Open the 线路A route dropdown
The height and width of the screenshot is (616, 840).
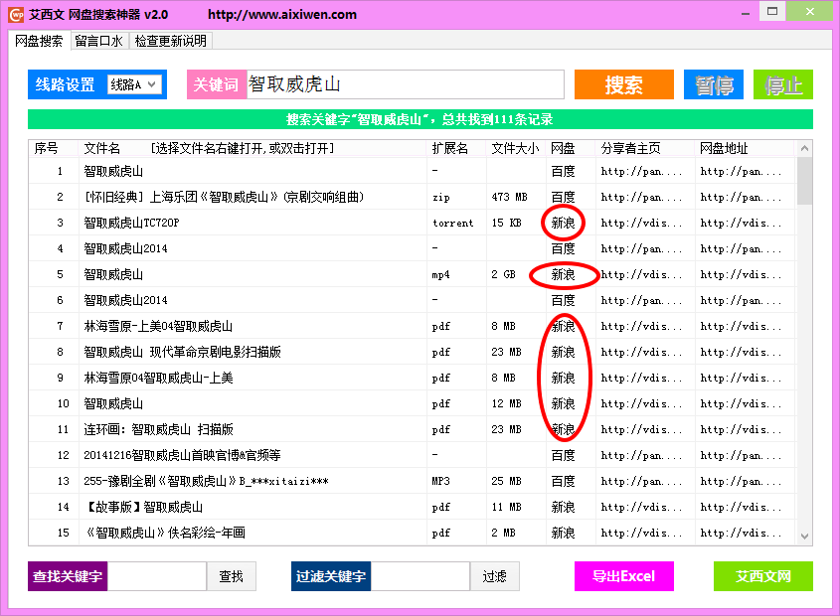[134, 85]
